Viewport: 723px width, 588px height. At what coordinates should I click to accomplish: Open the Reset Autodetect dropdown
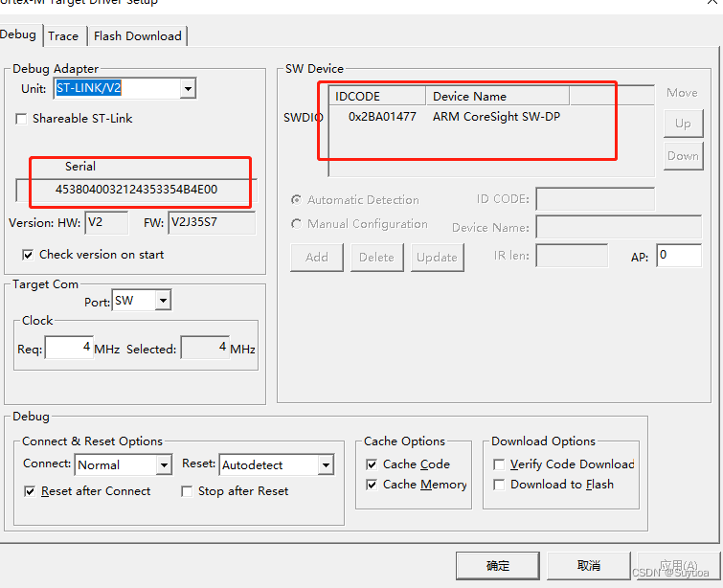click(326, 464)
